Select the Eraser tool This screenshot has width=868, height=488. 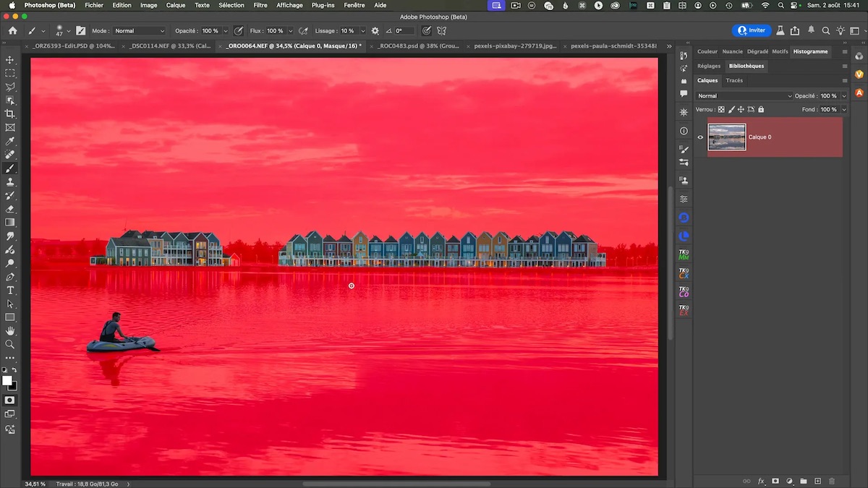click(10, 209)
